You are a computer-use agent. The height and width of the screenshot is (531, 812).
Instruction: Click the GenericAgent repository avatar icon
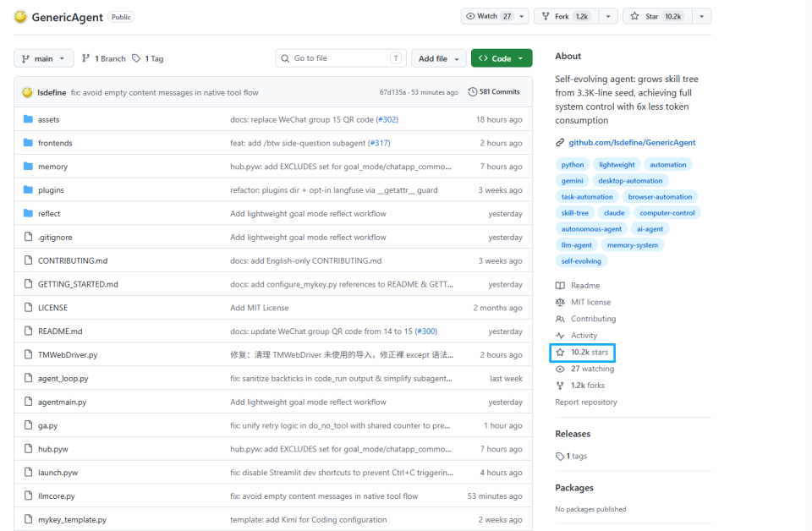20,17
